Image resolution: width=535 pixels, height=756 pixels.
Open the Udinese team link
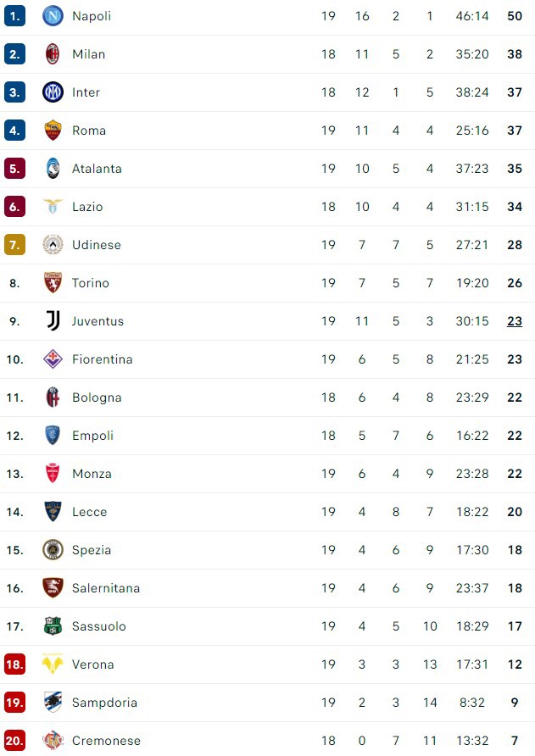click(x=96, y=245)
